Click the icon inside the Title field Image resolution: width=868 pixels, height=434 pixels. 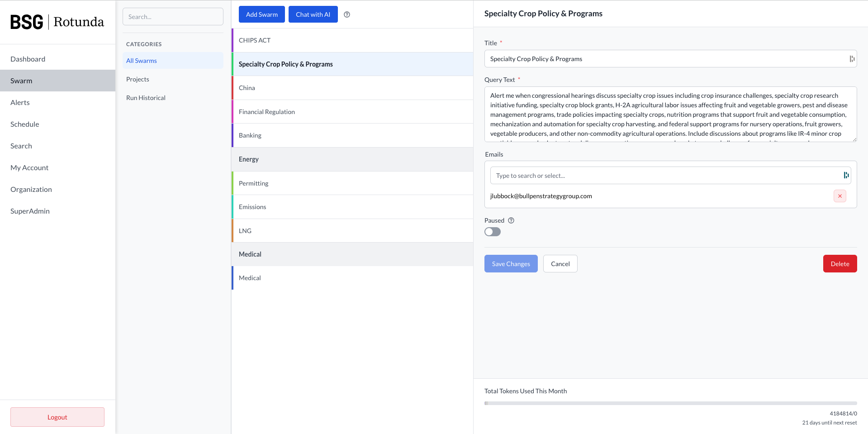point(852,59)
